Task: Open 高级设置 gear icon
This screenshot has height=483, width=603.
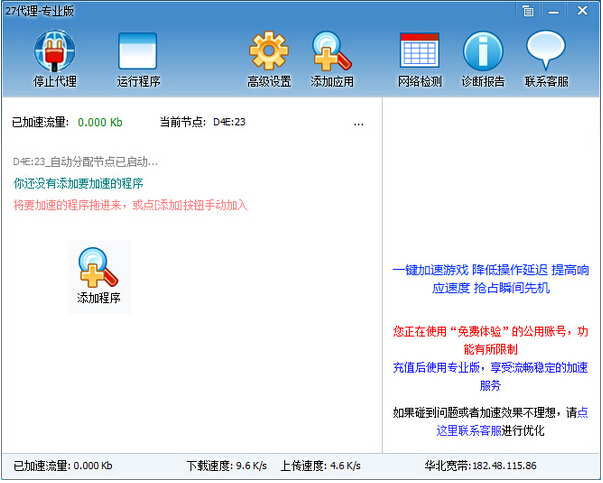Action: click(268, 51)
